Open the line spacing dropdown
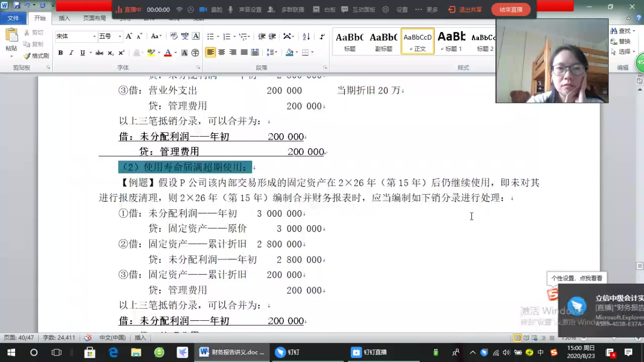Image resolution: width=644 pixels, height=362 pixels. [x=272, y=52]
